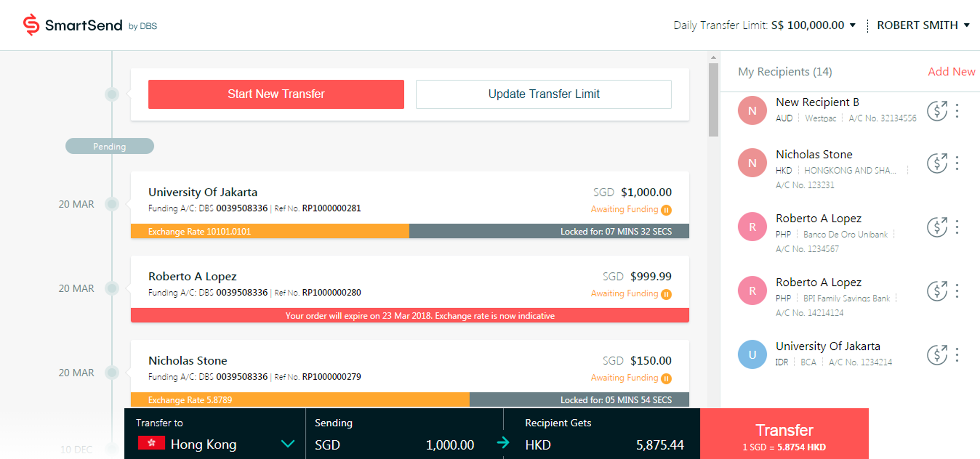Click University Of Jakarta recipient avatar
Image resolution: width=980 pixels, height=459 pixels.
[x=752, y=354]
